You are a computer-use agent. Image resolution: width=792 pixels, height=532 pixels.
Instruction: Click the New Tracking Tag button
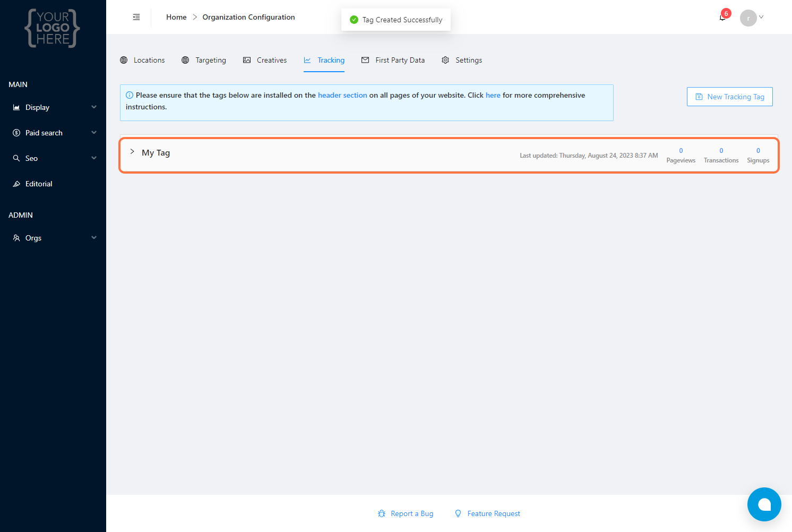(729, 97)
